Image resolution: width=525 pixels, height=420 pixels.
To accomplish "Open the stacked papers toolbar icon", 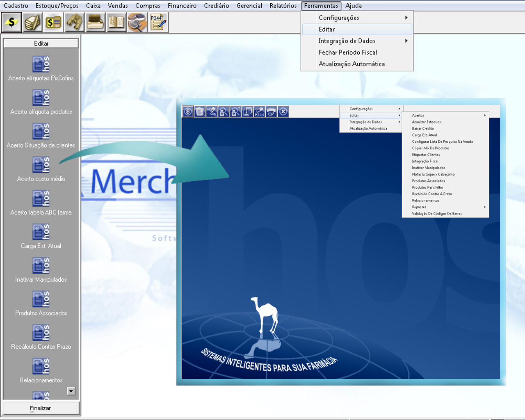I will [33, 23].
